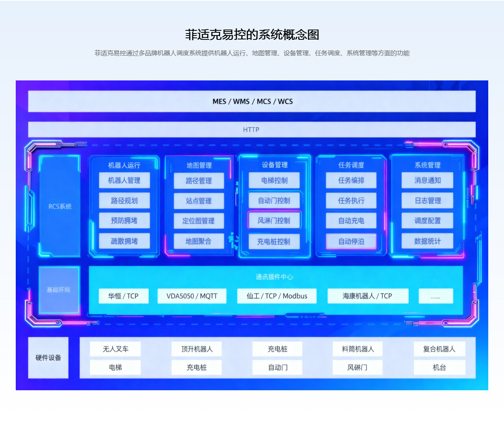Select the 基础环境 block
Image resolution: width=504 pixels, height=421 pixels.
pyautogui.click(x=59, y=290)
